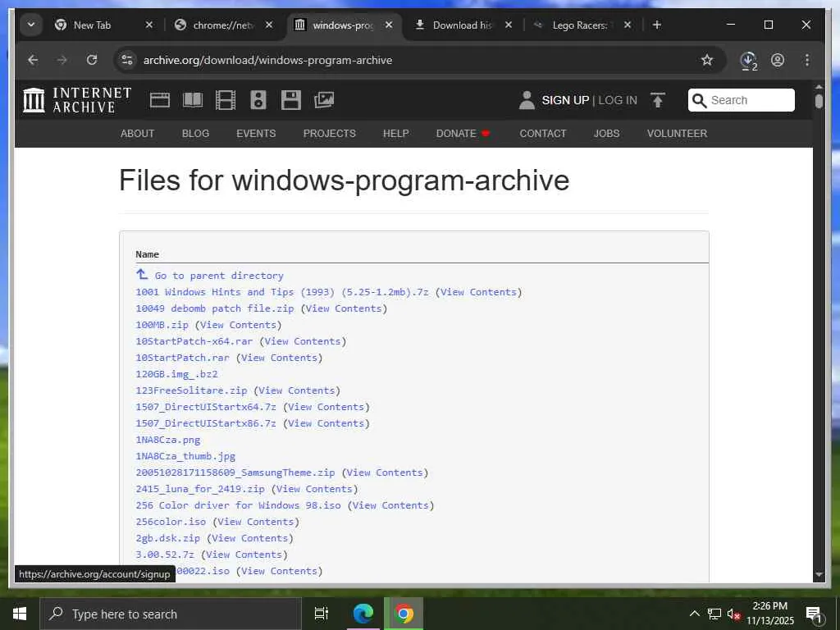This screenshot has width=840, height=630.
Task: Open the Audio speaker icon
Action: click(x=258, y=100)
